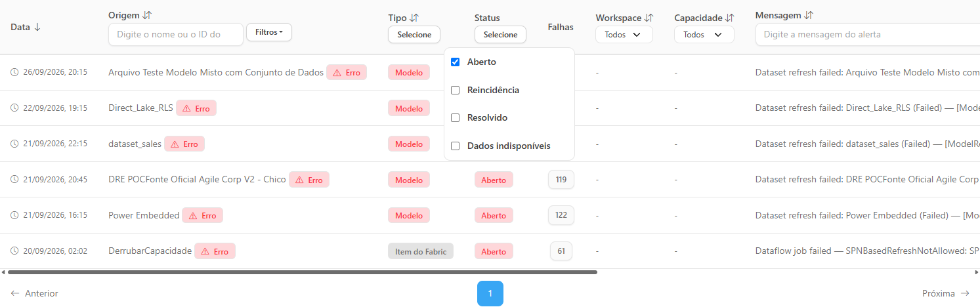
Task: Click the Origem sort arrows icon
Action: click(147, 15)
